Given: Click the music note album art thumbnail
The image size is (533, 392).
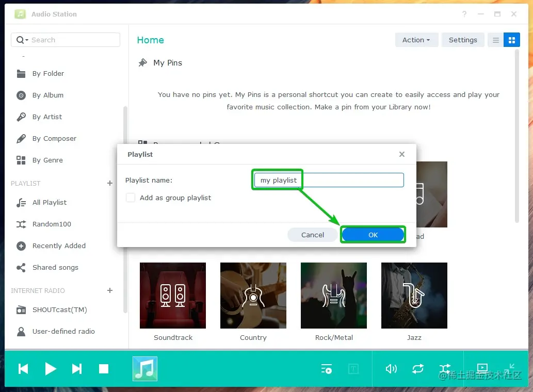Looking at the screenshot, I should [x=145, y=369].
